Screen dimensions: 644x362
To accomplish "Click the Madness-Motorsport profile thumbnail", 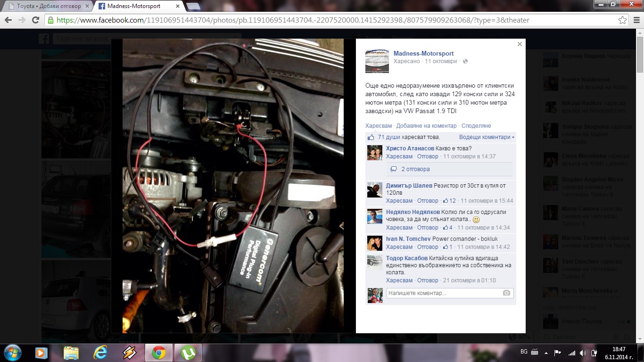I will (x=377, y=61).
